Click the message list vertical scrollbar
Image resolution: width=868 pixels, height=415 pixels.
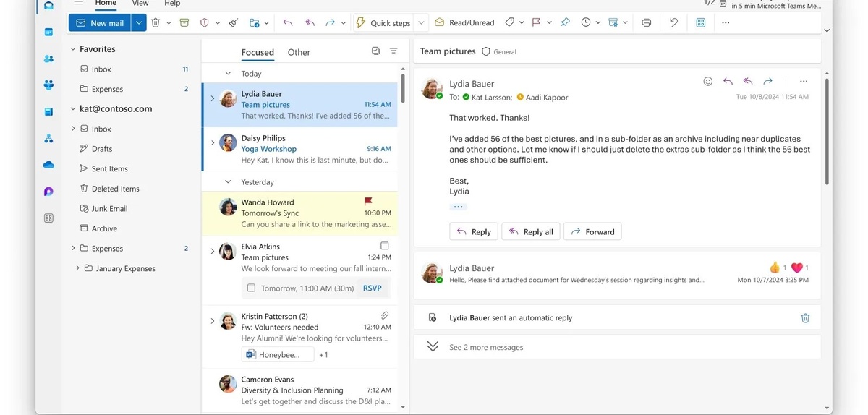click(x=403, y=87)
